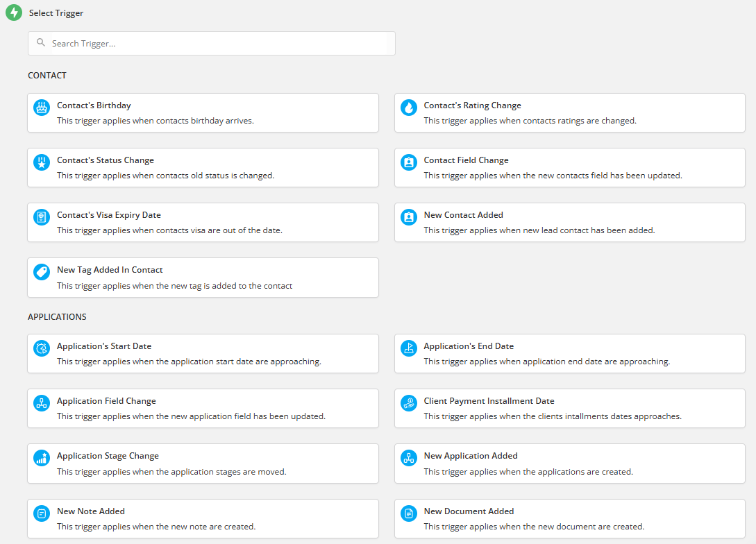Click text 'contacts visa are out of the date'
This screenshot has width=756, height=544.
pyautogui.click(x=219, y=231)
